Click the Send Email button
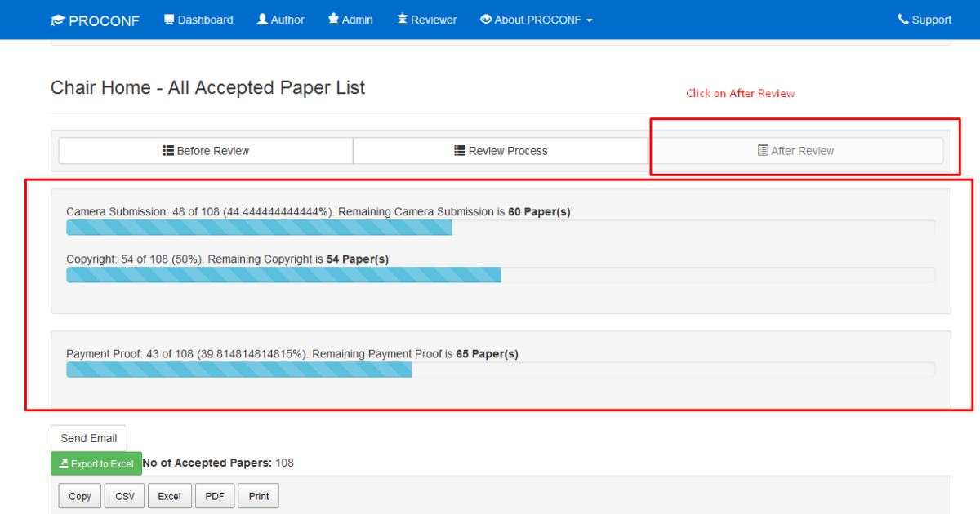The height and width of the screenshot is (514, 980). 88,437
